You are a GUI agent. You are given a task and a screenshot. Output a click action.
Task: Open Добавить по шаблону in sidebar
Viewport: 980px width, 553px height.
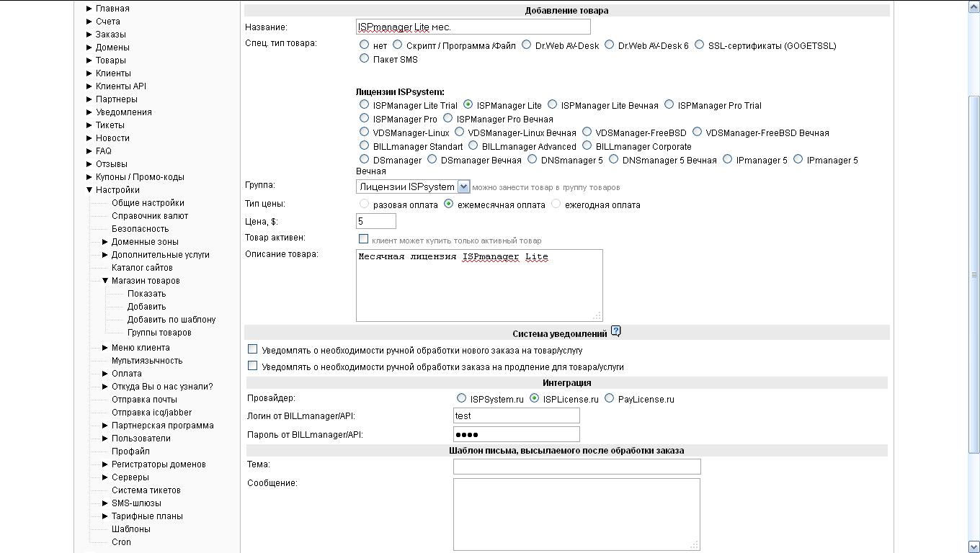171,320
